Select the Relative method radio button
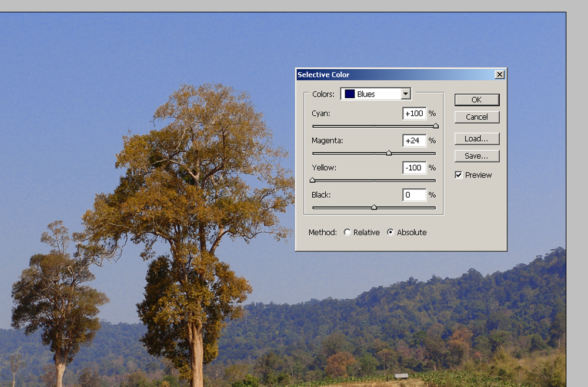 tap(348, 232)
